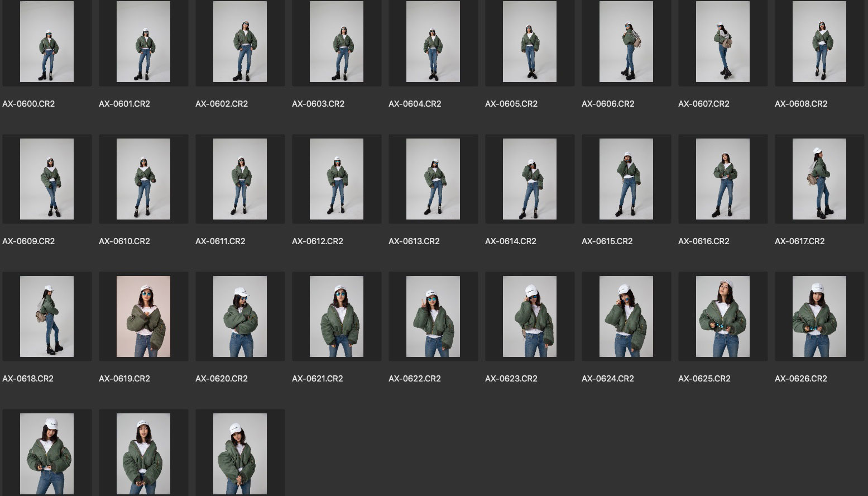Select photo AX-0623.CR2
This screenshot has width=868, height=496.
530,317
